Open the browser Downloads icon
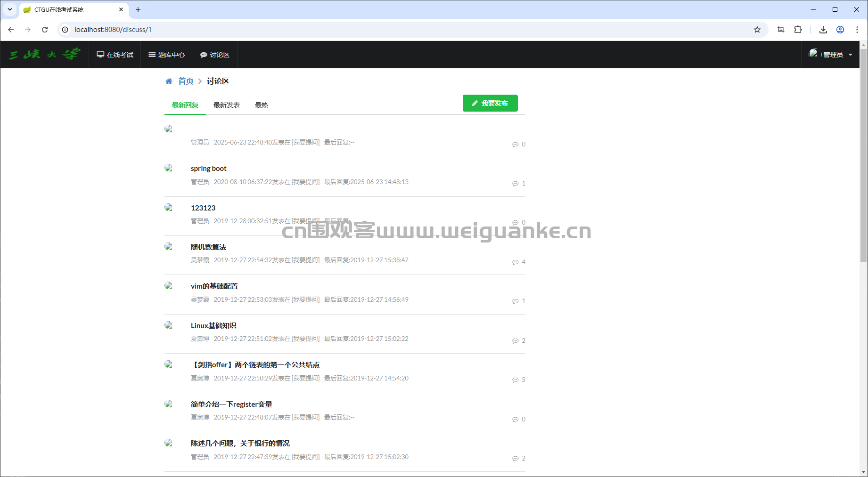 point(823,29)
